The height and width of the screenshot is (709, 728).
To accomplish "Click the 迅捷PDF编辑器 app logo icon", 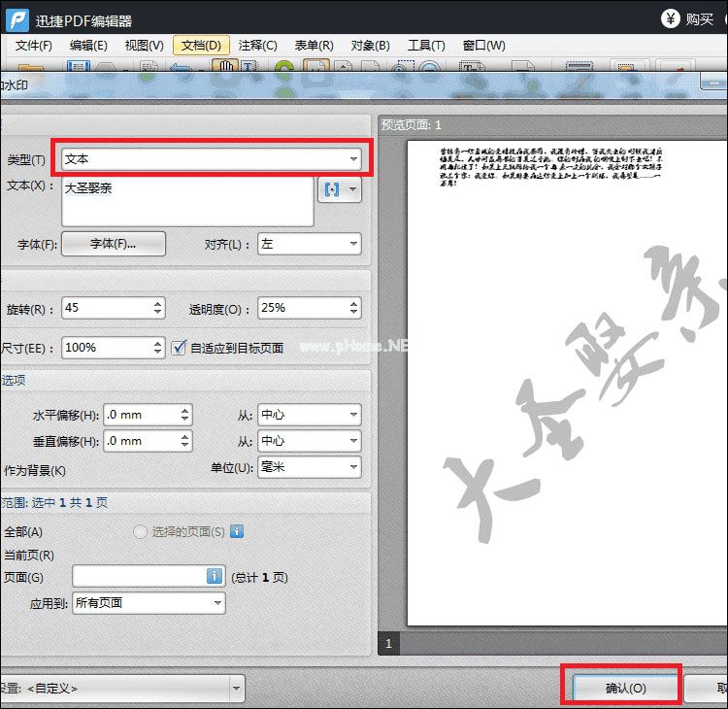I will (x=17, y=19).
